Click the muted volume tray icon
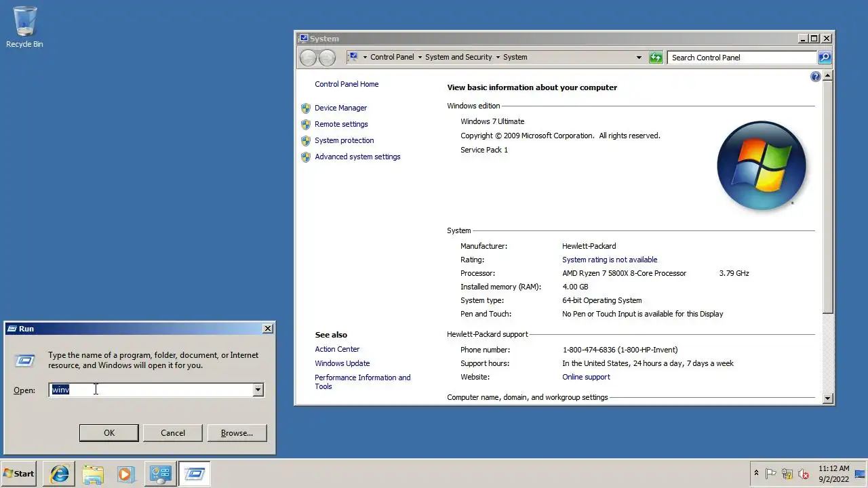Viewport: 868px width, 488px height. pos(804,474)
